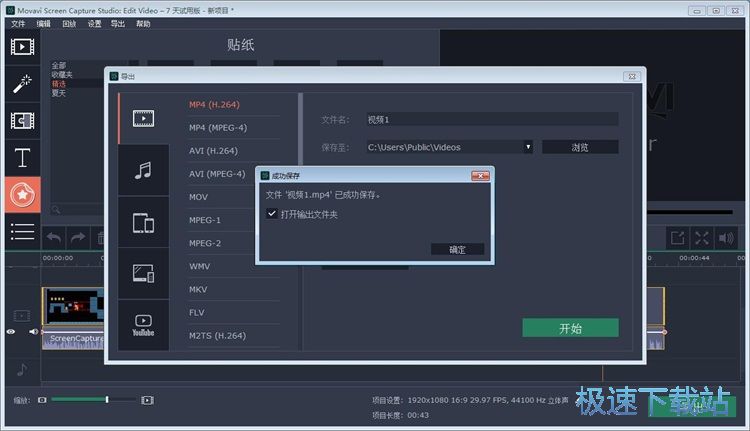Mute the video track speaker toggle

[x=33, y=332]
